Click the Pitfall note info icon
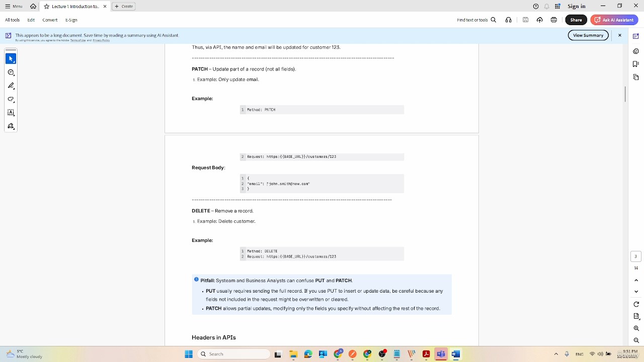The image size is (644, 362). point(196,280)
